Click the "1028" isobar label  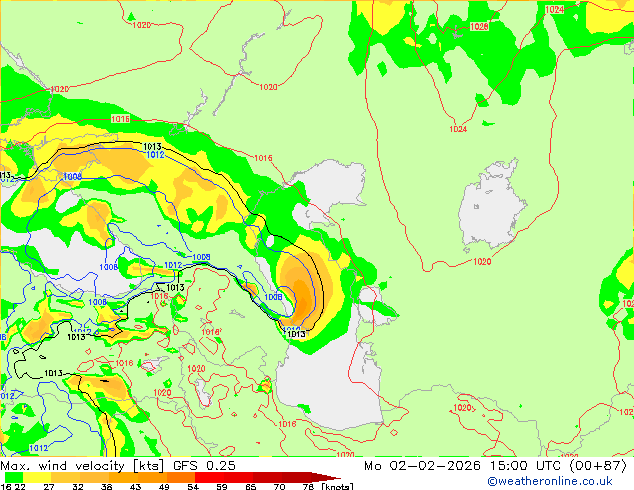tap(479, 27)
